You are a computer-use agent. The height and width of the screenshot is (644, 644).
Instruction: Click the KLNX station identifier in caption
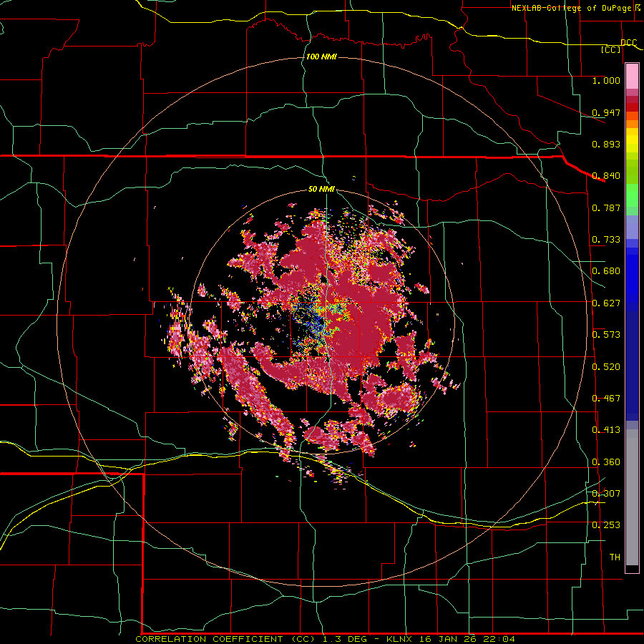pos(401,639)
